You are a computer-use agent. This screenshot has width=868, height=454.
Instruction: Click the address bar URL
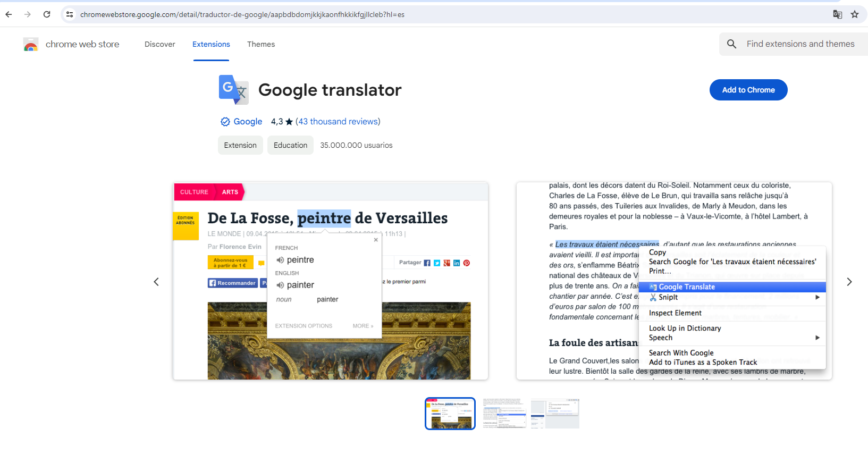[x=242, y=14]
